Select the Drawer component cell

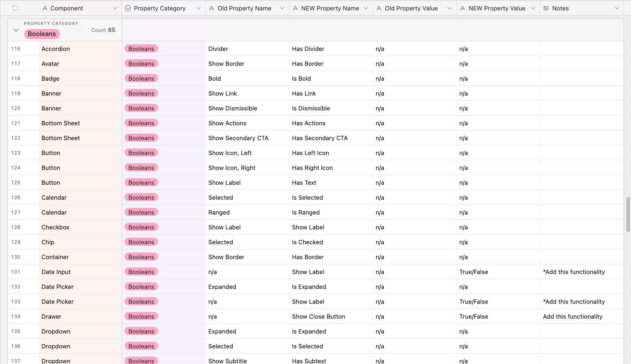(80, 316)
